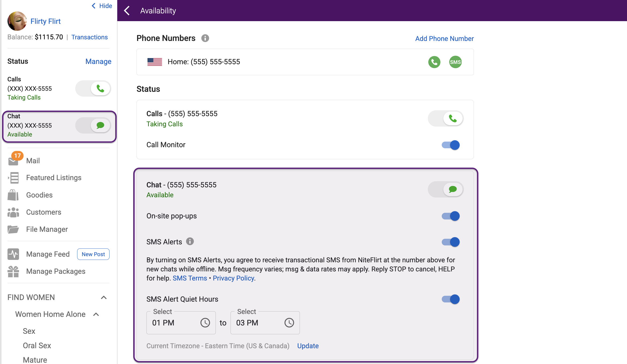Select the Oral Sex category
627x364 pixels.
[37, 346]
